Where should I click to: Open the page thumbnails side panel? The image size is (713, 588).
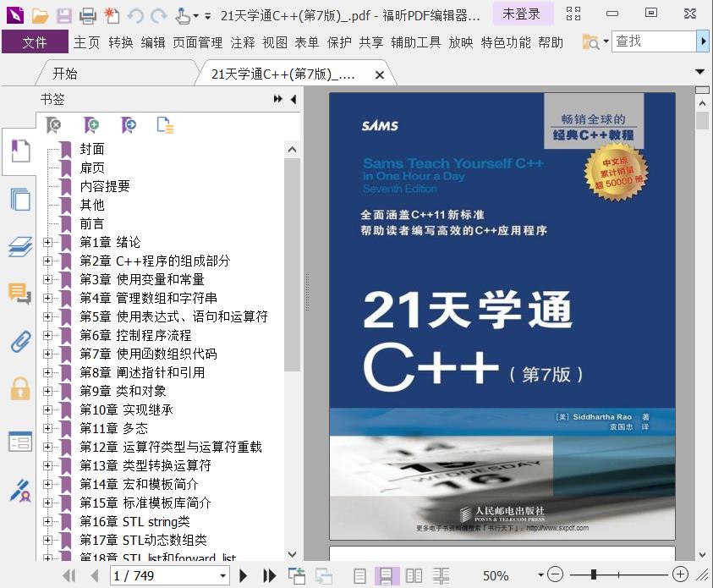click(x=20, y=199)
